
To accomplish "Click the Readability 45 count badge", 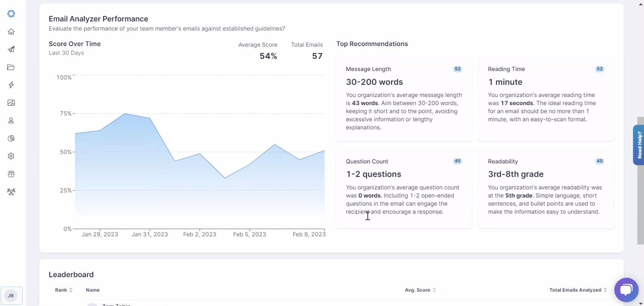I will pos(599,161).
